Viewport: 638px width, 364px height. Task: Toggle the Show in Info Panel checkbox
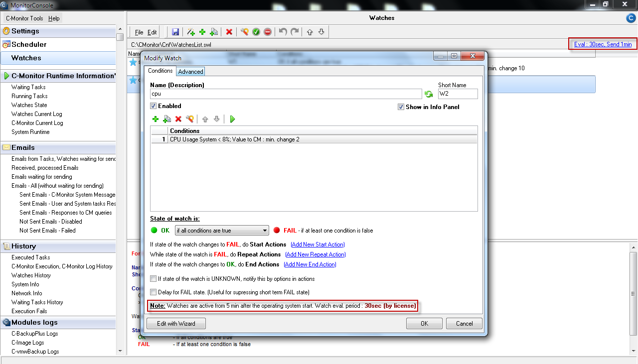[x=401, y=107]
